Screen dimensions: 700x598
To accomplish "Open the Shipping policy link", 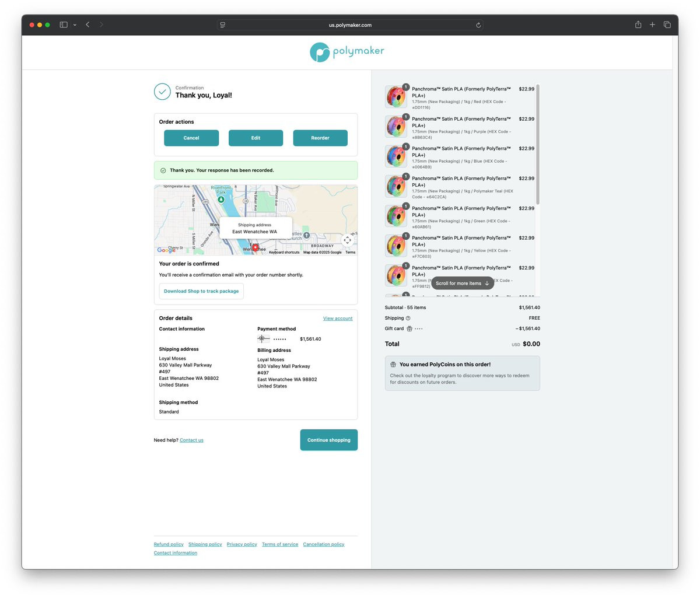I will click(x=205, y=544).
